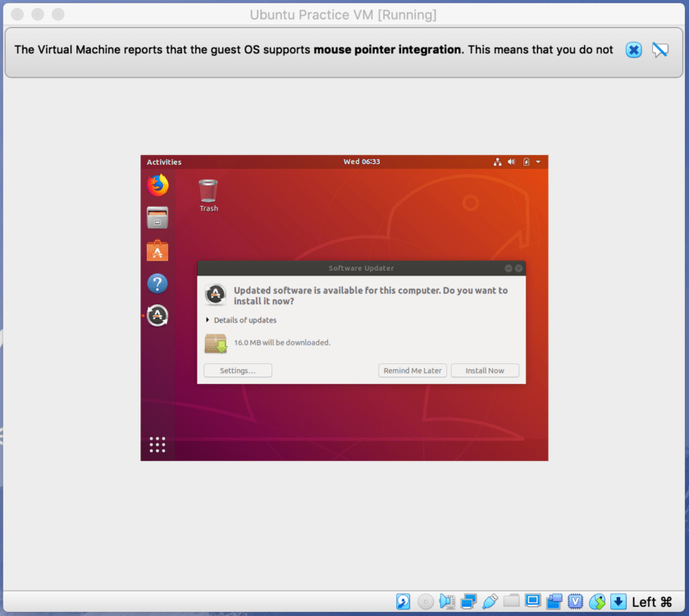
Task: Click the don't-show-again notification icon
Action: coord(660,50)
